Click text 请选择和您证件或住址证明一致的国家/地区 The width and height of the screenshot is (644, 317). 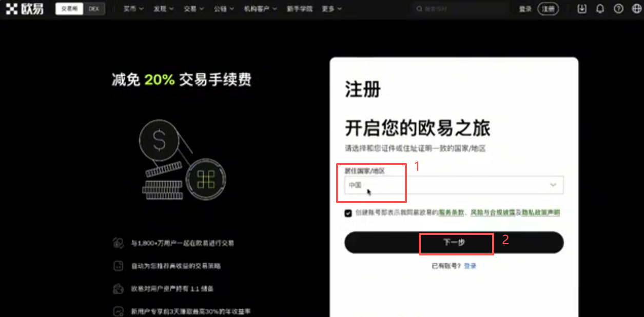pos(415,148)
